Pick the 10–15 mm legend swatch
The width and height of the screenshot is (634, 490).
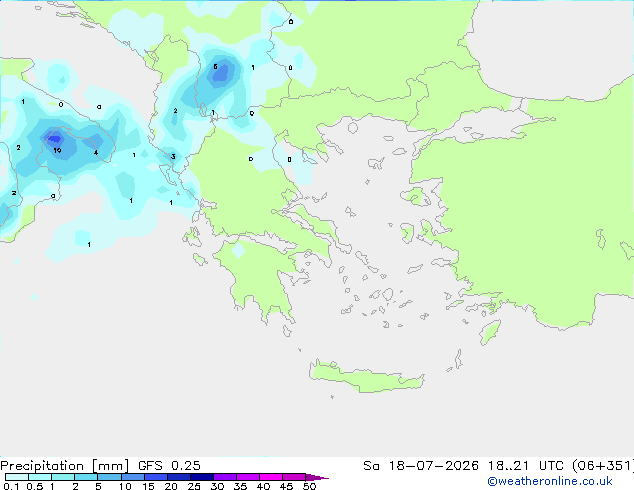tap(132, 477)
